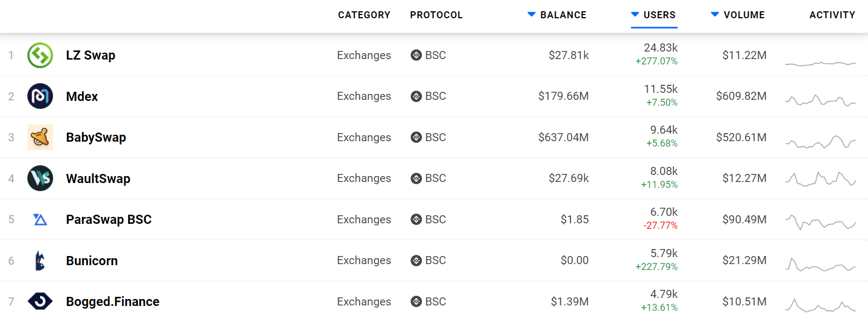This screenshot has height=321, width=868.
Task: Click the ParaSwap BSC logo icon
Action: (40, 220)
